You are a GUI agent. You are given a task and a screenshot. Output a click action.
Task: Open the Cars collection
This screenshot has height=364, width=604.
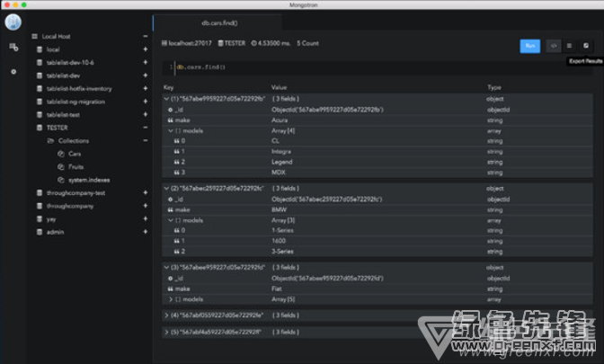pyautogui.click(x=75, y=154)
